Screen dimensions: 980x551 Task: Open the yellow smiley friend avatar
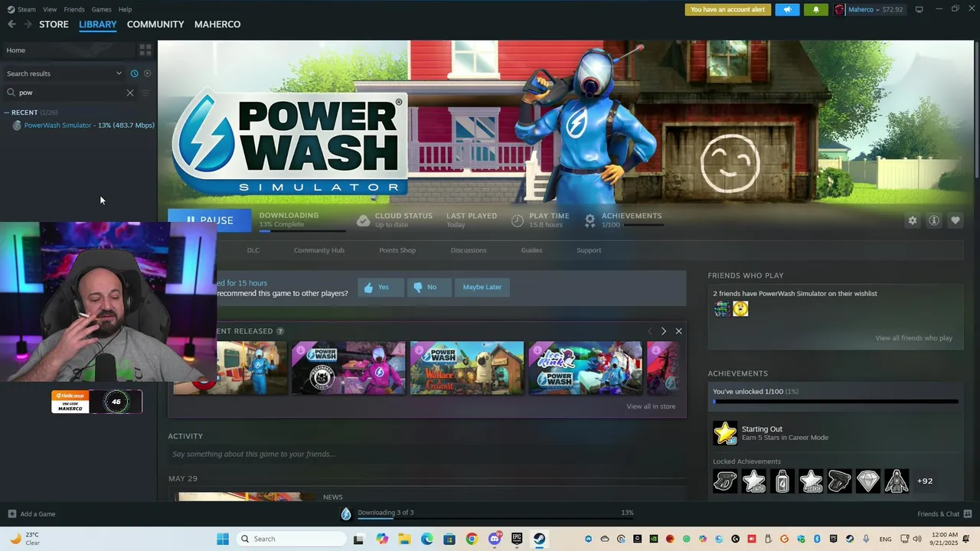[x=740, y=308]
